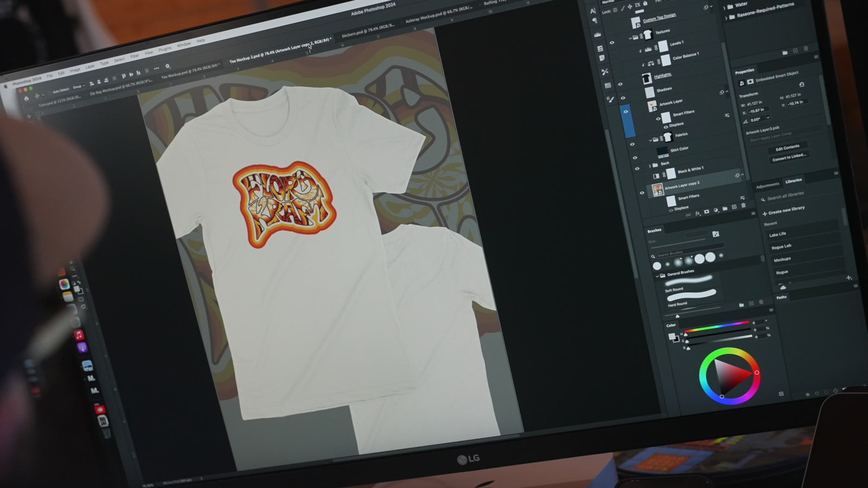Add a layer mask from the Layers panel footer

pyautogui.click(x=706, y=211)
